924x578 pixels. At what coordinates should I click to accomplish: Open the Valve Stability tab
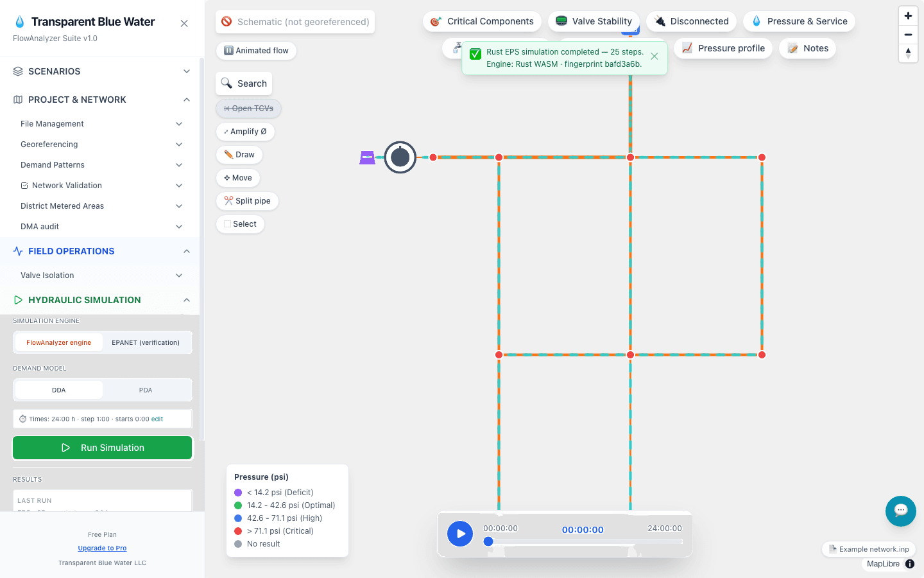point(594,21)
